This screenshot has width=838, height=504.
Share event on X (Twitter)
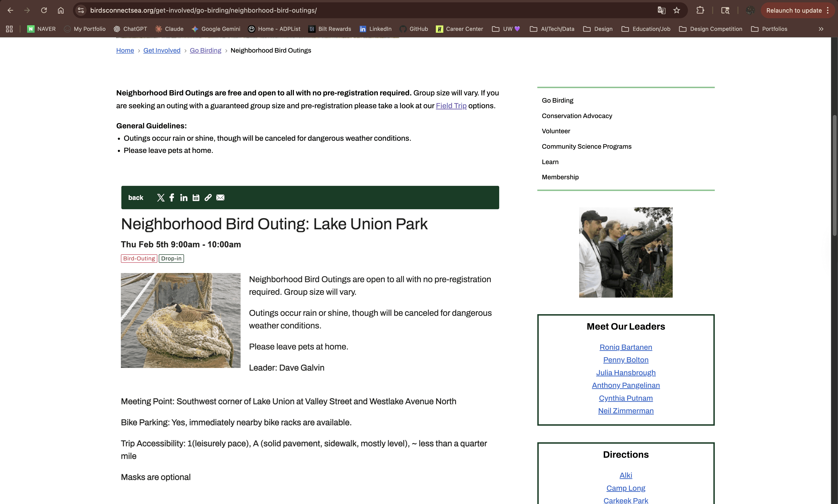click(161, 198)
